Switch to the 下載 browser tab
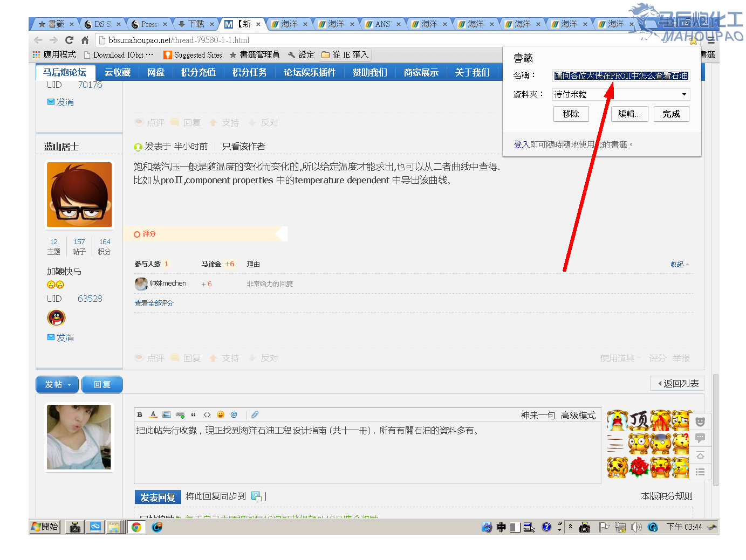The height and width of the screenshot is (560, 746). (x=196, y=24)
